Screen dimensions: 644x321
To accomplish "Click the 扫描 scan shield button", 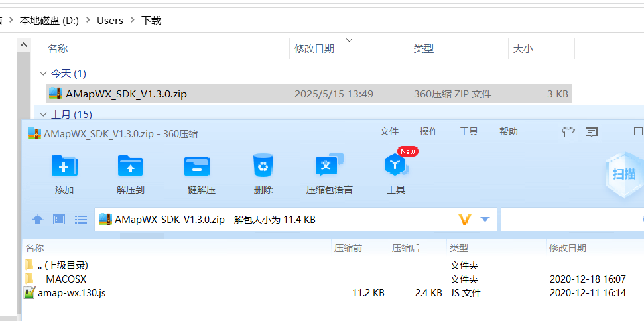I will point(625,174).
